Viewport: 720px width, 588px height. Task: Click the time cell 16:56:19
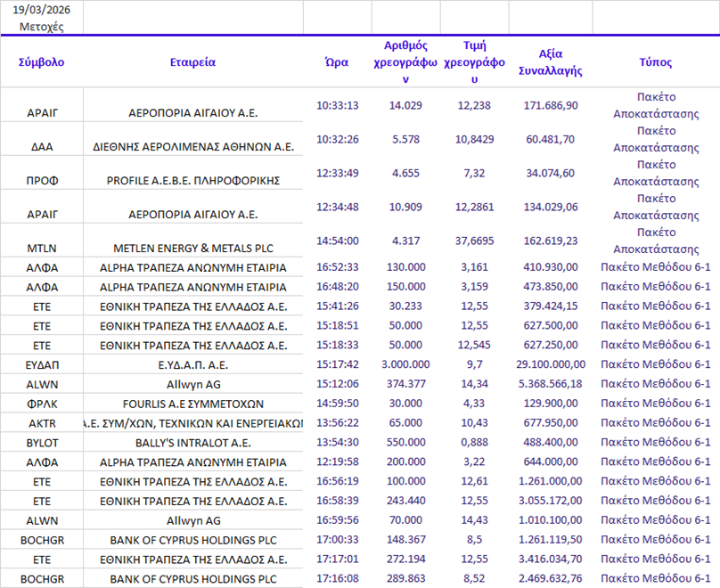coord(337,481)
